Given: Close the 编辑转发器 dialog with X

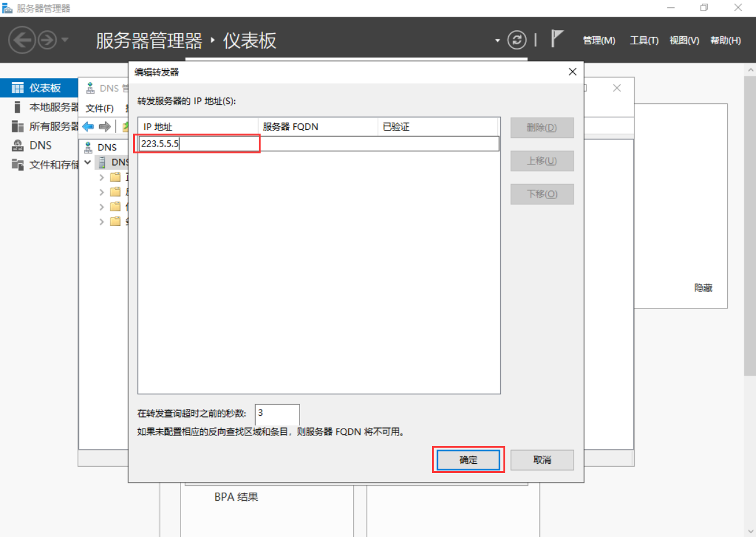Looking at the screenshot, I should [572, 72].
